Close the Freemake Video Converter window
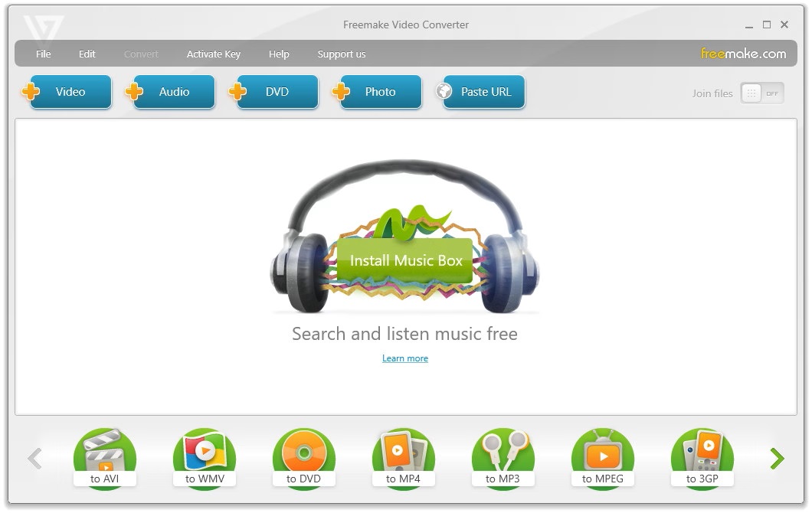812x513 pixels. point(784,25)
